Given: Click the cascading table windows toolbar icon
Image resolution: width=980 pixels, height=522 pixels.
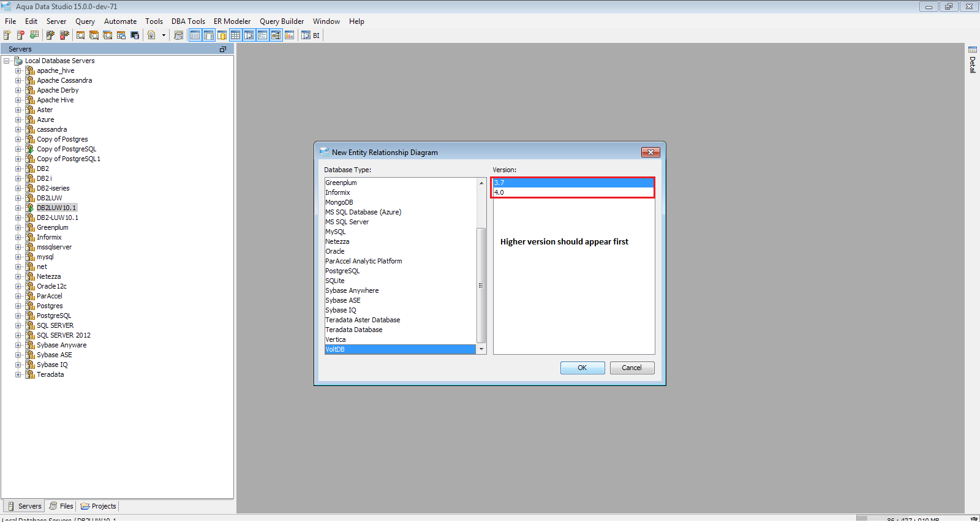Looking at the screenshot, I should tap(121, 36).
